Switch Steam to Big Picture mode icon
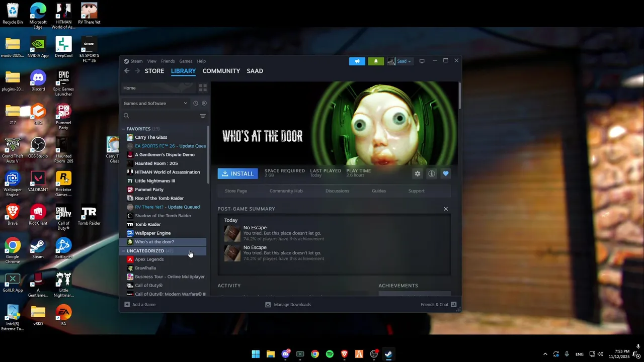644x362 pixels. point(422,61)
